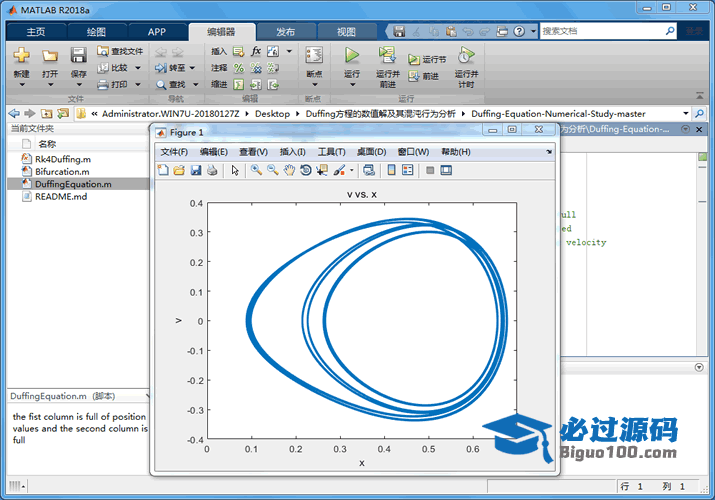The width and height of the screenshot is (715, 500).
Task: Click the Breakpoints (断点) icon
Action: tap(314, 55)
